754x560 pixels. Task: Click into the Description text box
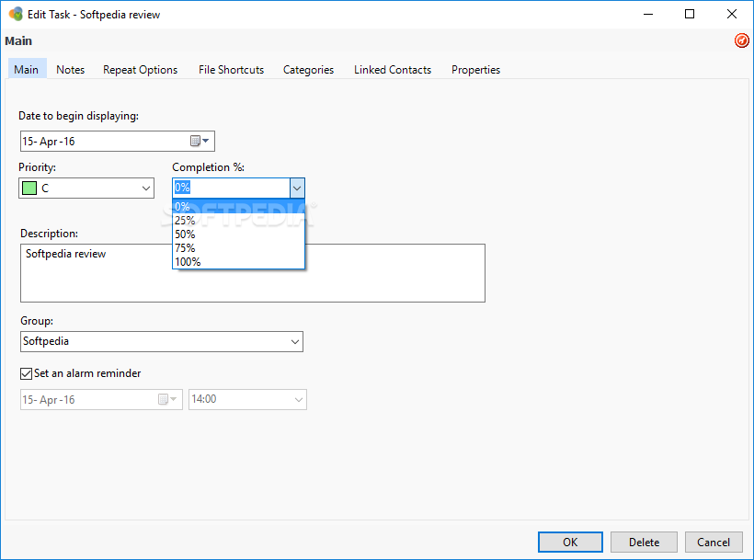pyautogui.click(x=253, y=273)
